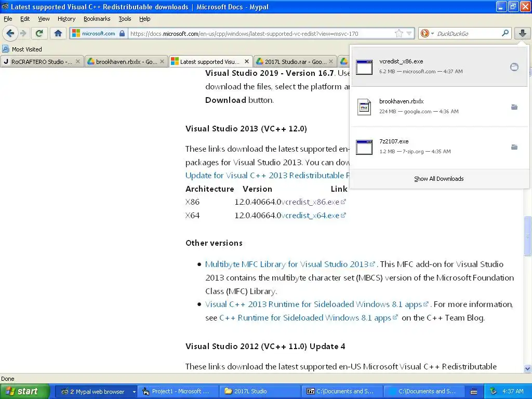The image size is (532, 399).
Task: Close the RoCRAFTERO Studio tab
Action: [78, 61]
